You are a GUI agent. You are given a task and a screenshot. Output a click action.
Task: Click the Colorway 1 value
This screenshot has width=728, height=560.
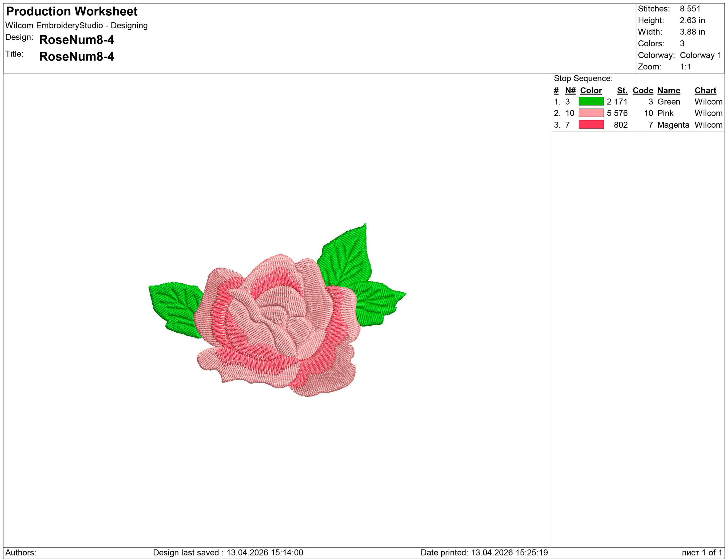(700, 55)
